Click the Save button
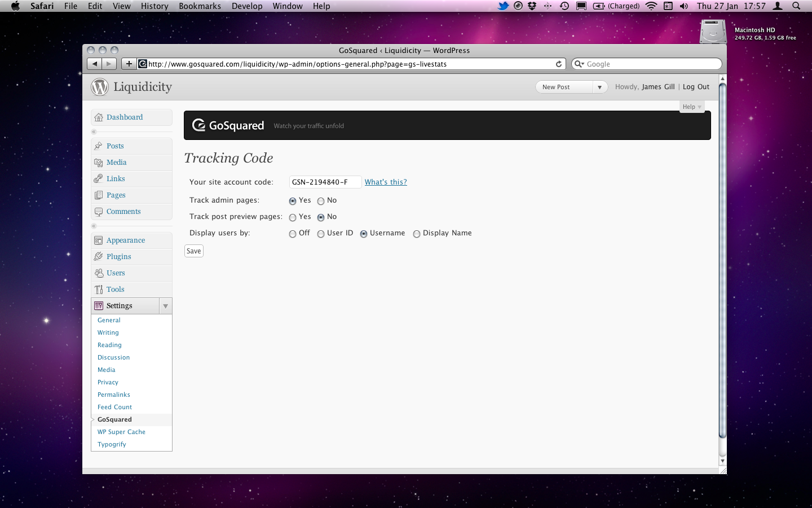812x508 pixels. coord(194,251)
